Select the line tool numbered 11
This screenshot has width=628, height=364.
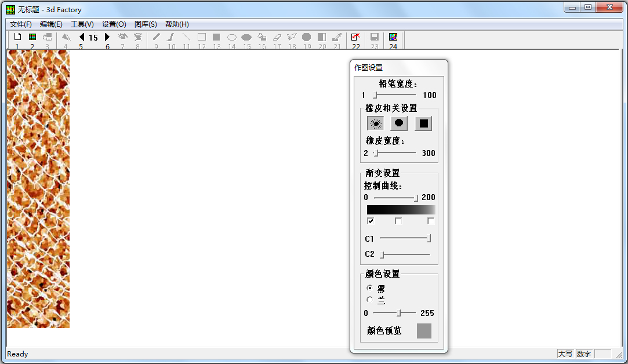click(186, 37)
